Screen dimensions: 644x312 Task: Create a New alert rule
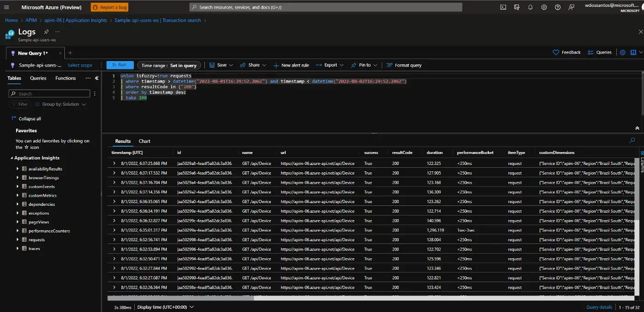pos(291,65)
